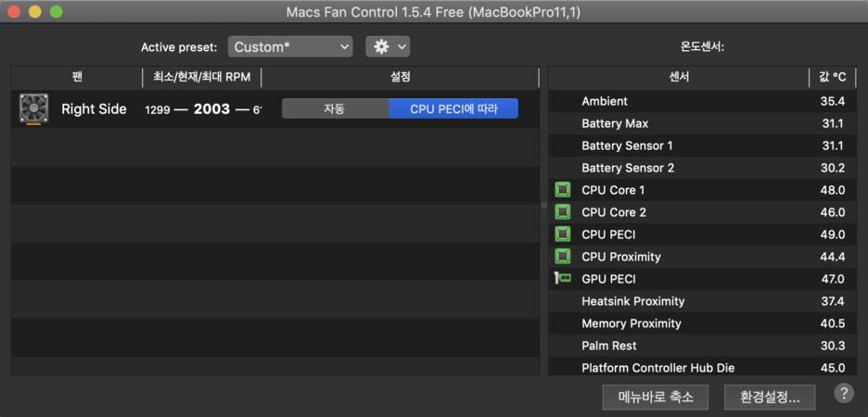Open the Active preset Custom* dropdown
This screenshot has width=868, height=417.
pyautogui.click(x=290, y=47)
